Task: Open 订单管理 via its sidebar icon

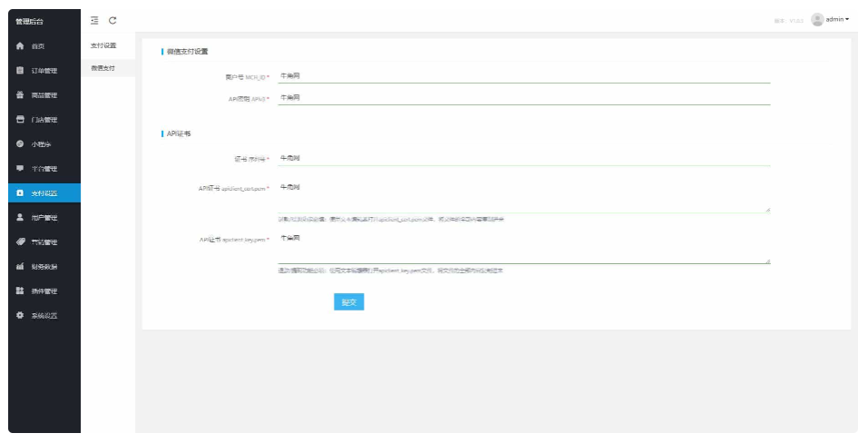Action: [x=20, y=71]
